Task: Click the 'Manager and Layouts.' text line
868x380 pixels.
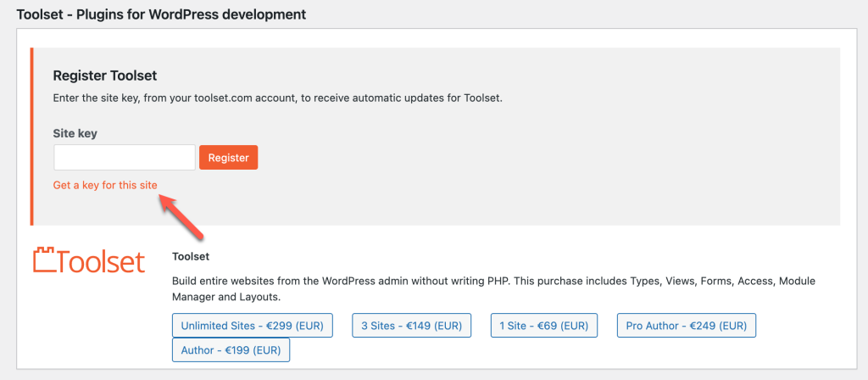Action: coord(226,297)
